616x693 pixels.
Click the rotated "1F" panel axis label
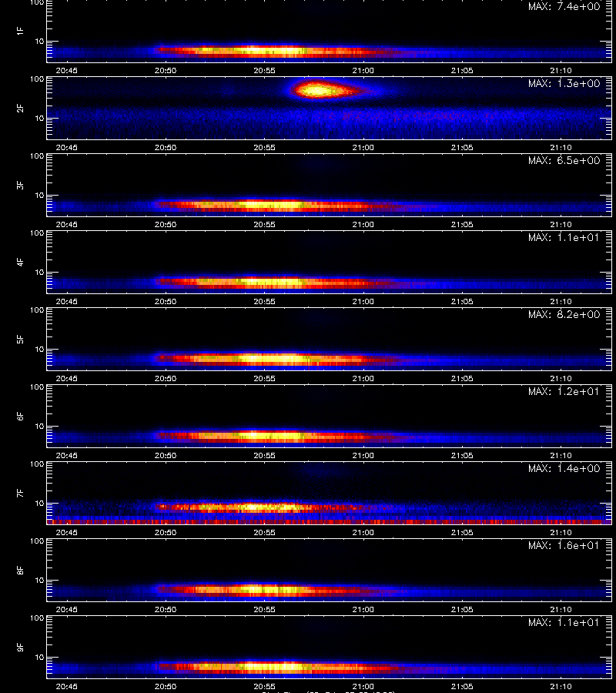point(20,31)
